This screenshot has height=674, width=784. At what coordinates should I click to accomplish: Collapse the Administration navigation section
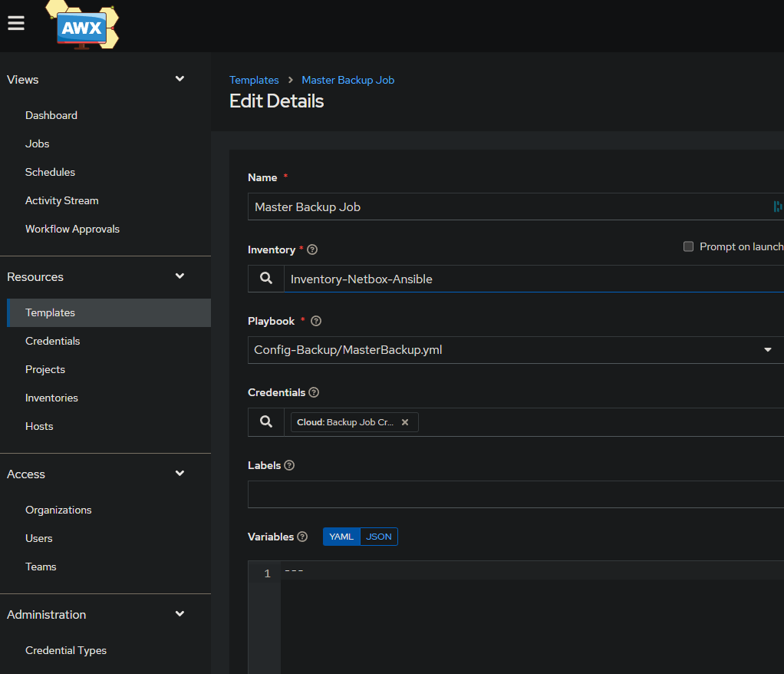pyautogui.click(x=180, y=614)
